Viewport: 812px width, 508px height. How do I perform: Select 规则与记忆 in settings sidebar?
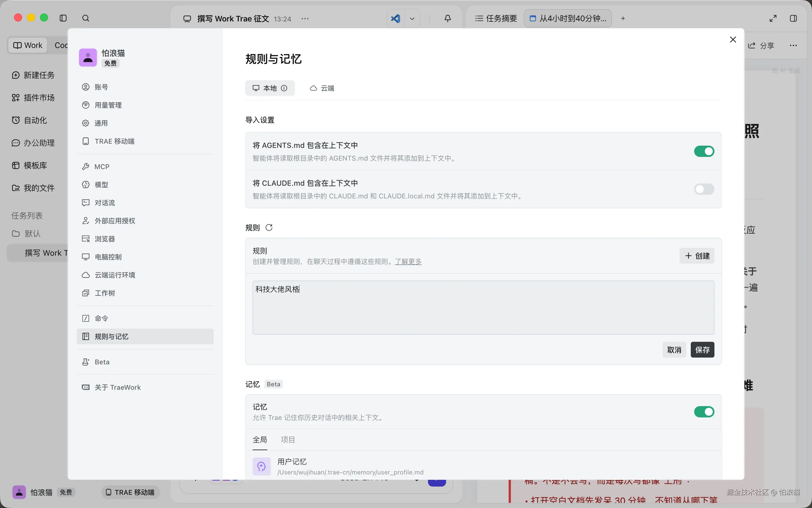(145, 336)
